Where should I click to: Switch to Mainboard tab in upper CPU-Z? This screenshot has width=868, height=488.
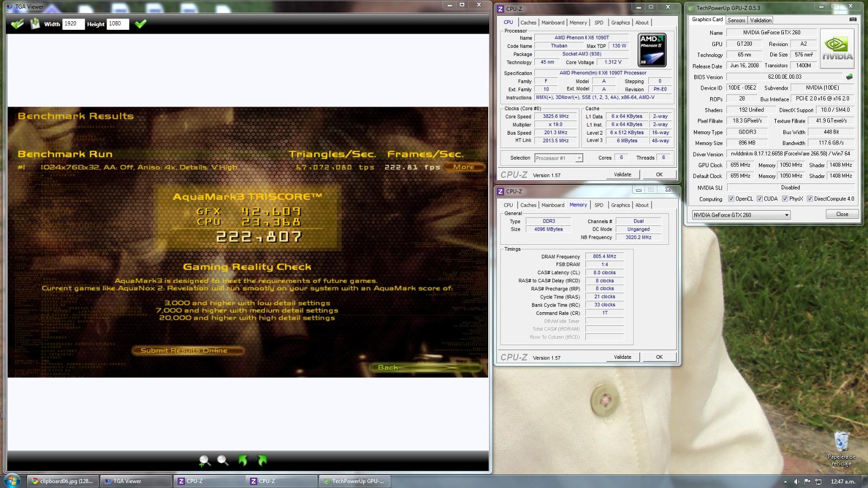pos(553,22)
